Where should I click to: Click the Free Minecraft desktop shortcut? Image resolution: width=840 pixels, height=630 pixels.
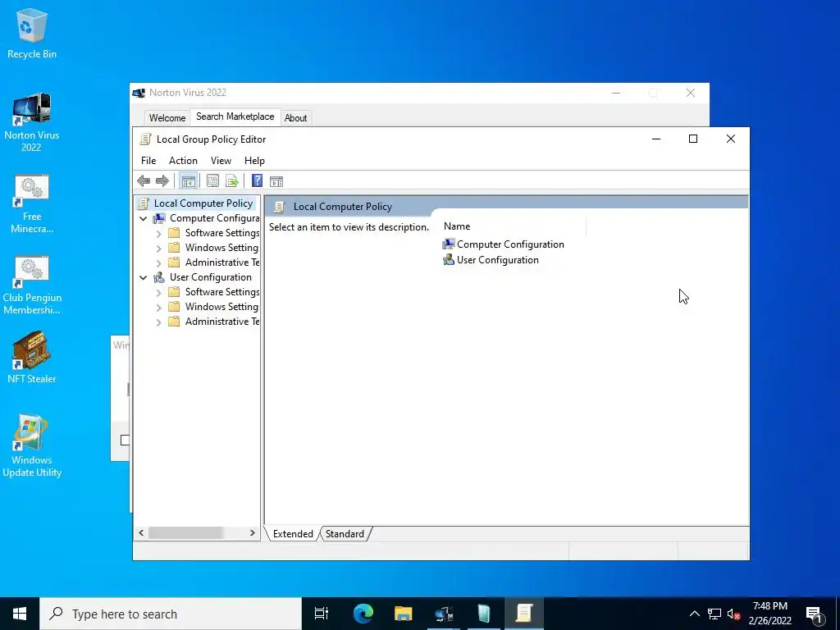tap(32, 203)
